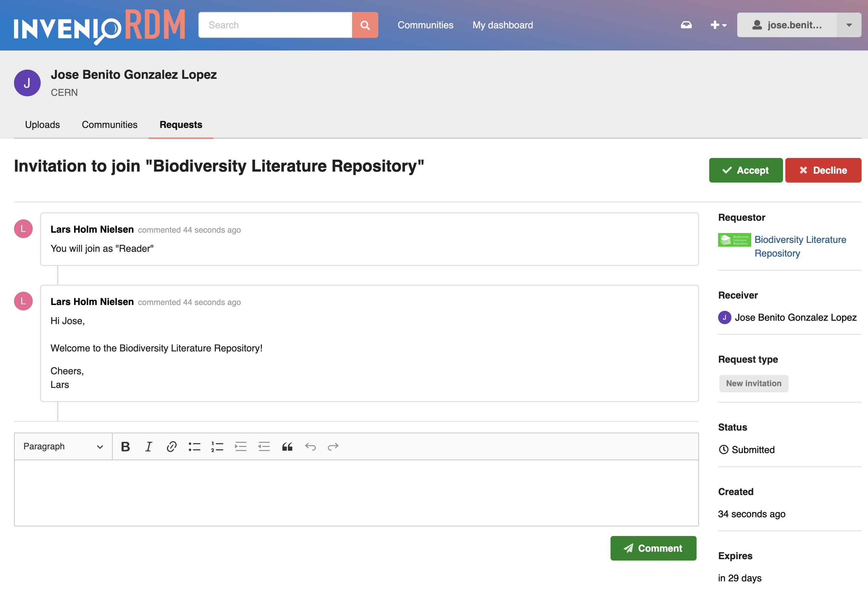Insert a link in the comment
Image resolution: width=868 pixels, height=595 pixels.
(171, 447)
